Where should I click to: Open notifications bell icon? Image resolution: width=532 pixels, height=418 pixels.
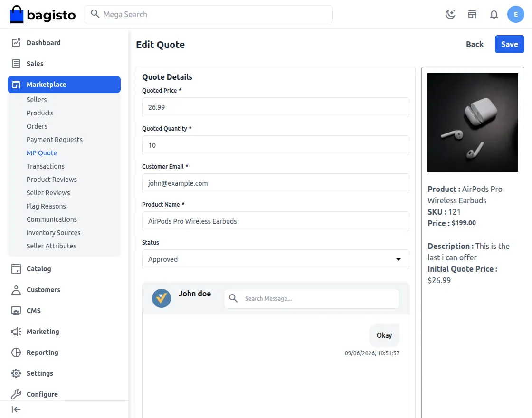[x=494, y=14]
